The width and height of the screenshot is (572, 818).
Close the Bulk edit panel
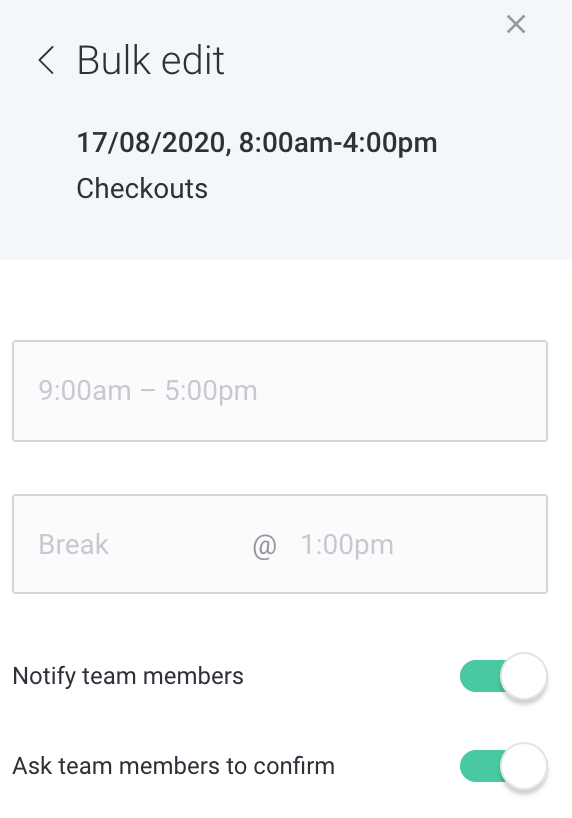(x=516, y=24)
